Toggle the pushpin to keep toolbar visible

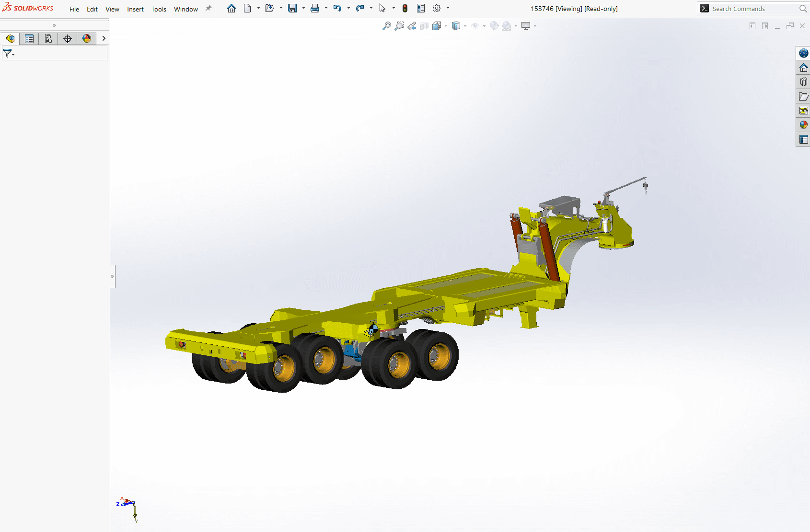point(208,8)
